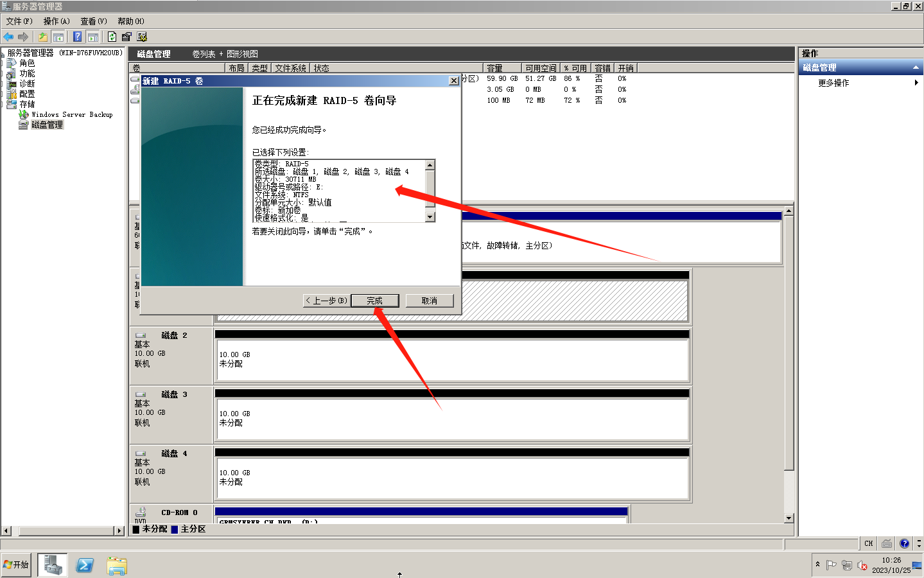Open Windows Server Backup in the tree

click(72, 114)
